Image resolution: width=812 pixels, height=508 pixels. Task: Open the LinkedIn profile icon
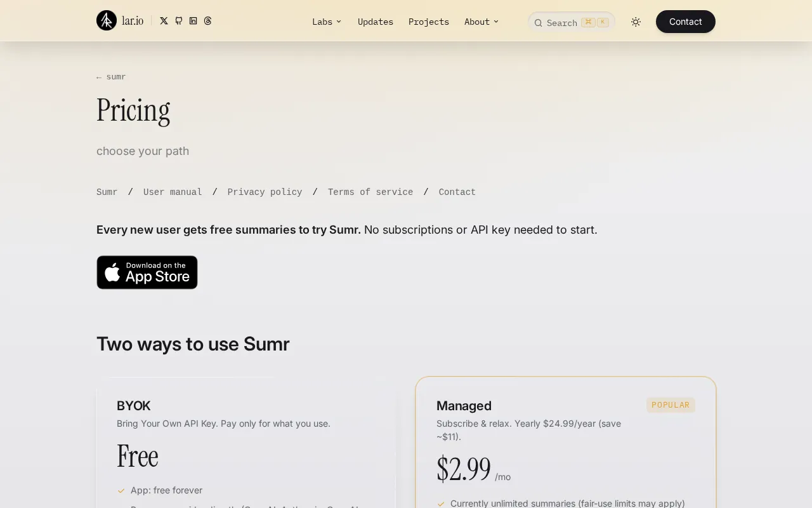(x=193, y=21)
